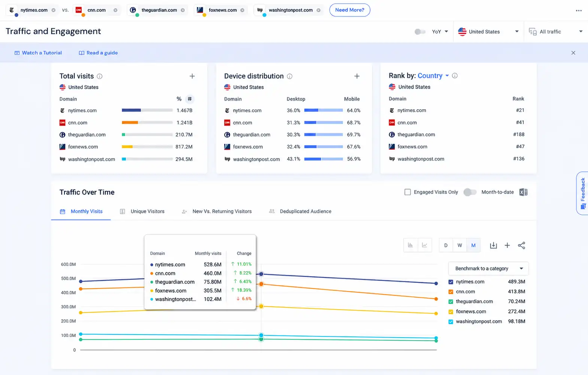The width and height of the screenshot is (588, 375).
Task: Download the Traffic Over Time chart
Action: (x=493, y=245)
